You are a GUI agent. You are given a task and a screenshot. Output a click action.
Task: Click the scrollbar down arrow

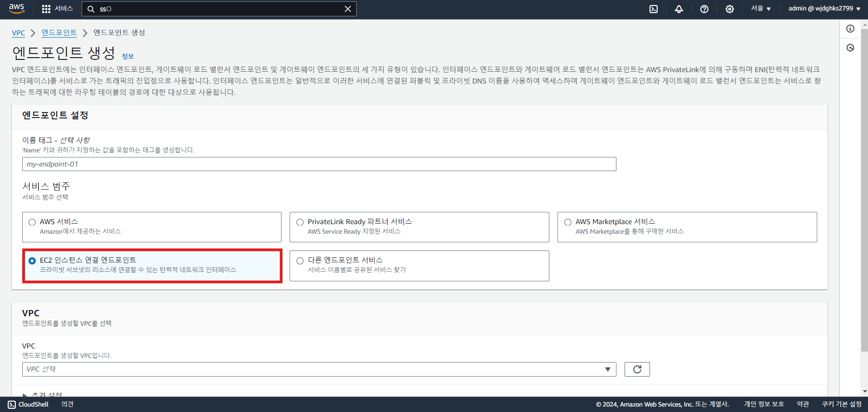(864, 391)
